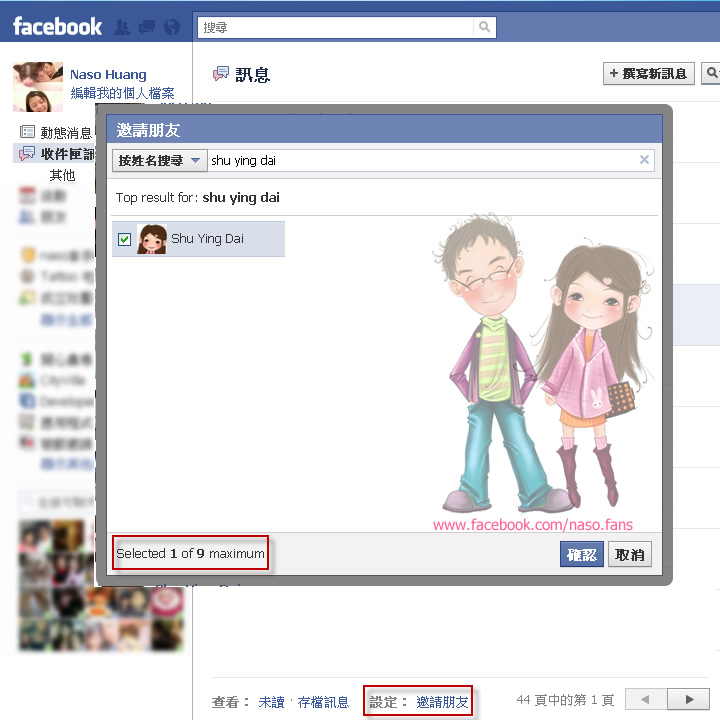Click Selected 1 of 9 maximum text

pyautogui.click(x=190, y=553)
